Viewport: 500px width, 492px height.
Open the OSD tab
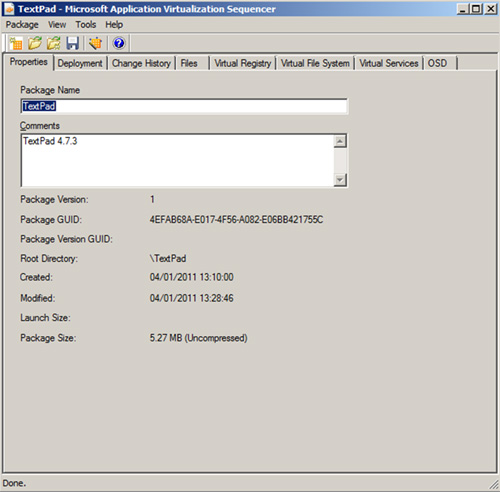[x=440, y=63]
